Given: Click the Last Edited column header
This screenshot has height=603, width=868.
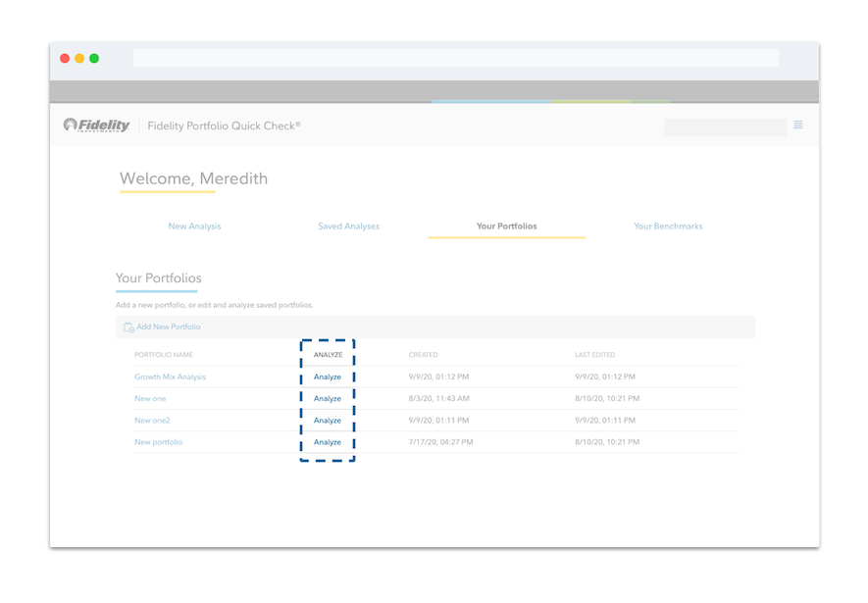Looking at the screenshot, I should click(x=595, y=355).
